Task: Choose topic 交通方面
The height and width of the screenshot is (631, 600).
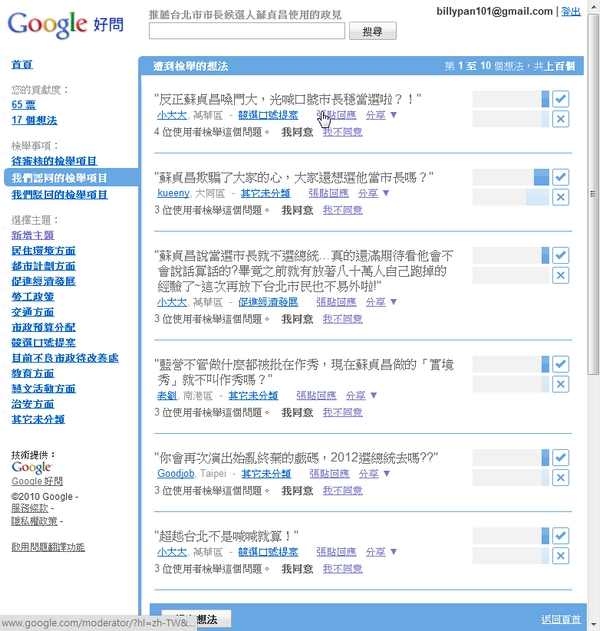Action: [33, 312]
